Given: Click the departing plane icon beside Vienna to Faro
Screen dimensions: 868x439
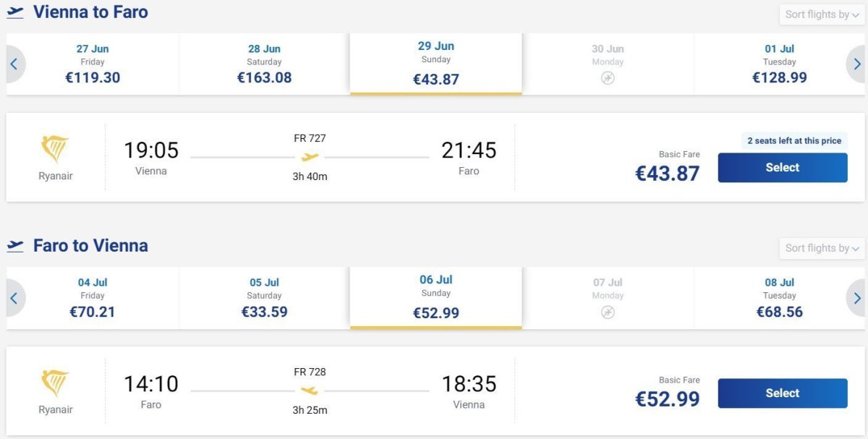Looking at the screenshot, I should pos(15,12).
